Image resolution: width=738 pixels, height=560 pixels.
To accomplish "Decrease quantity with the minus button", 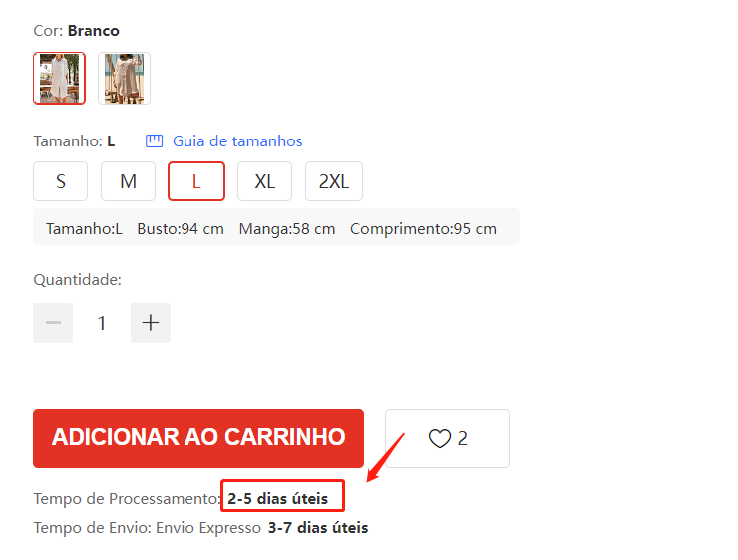I will (53, 323).
